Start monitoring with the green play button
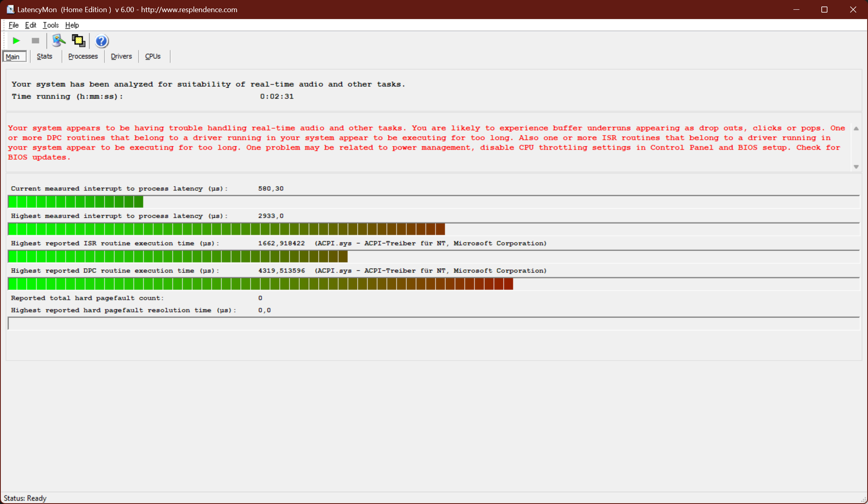The width and height of the screenshot is (868, 504). click(x=16, y=41)
